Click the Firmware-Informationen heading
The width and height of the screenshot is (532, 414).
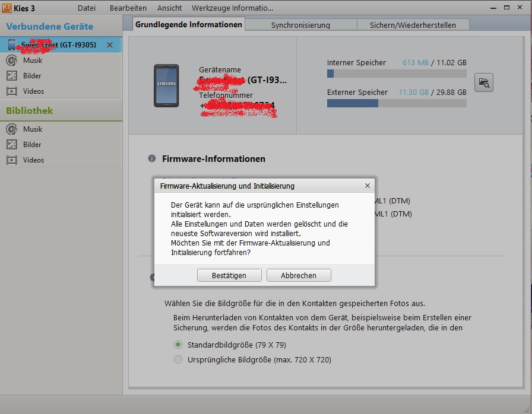(x=213, y=158)
